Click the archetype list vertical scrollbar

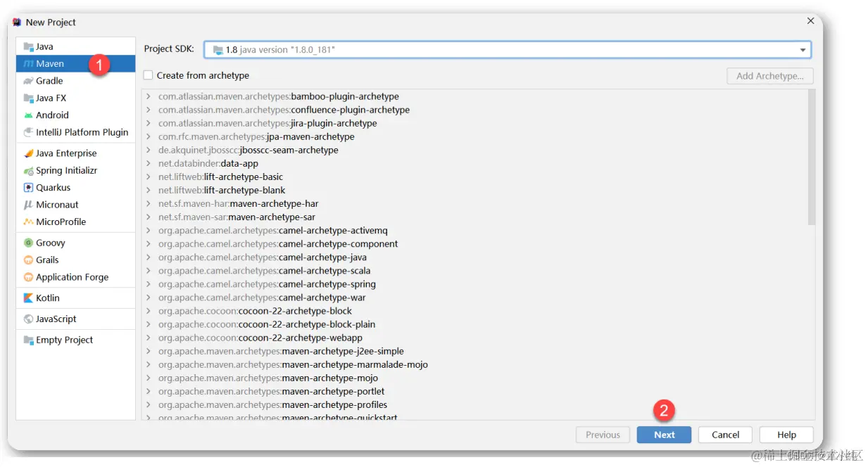812,158
